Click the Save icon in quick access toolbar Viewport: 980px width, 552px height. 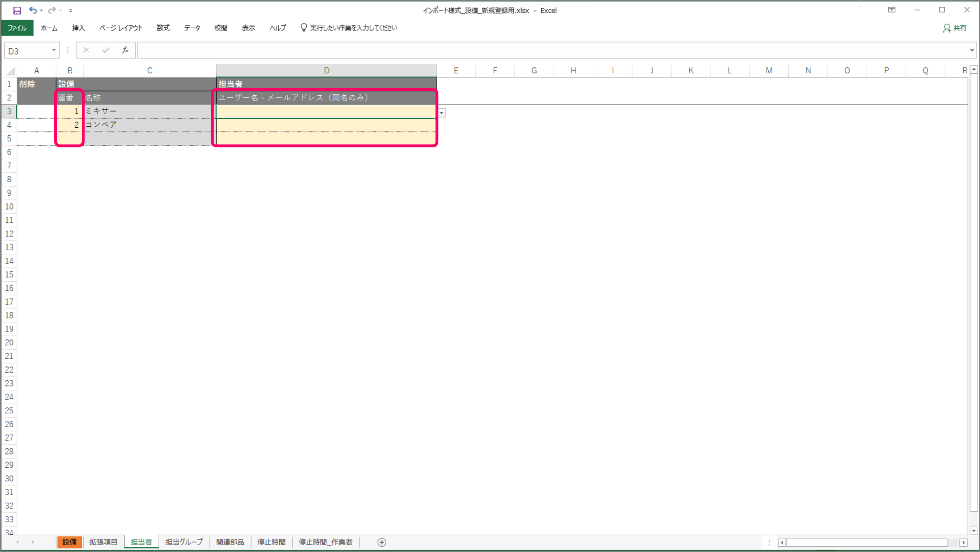[17, 10]
